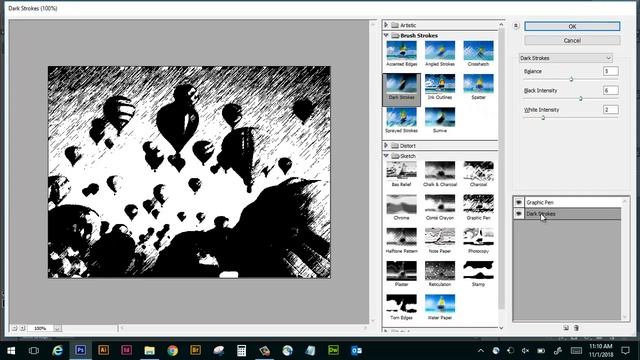
Task: Open Outlook from taskbar
Action: click(x=356, y=350)
